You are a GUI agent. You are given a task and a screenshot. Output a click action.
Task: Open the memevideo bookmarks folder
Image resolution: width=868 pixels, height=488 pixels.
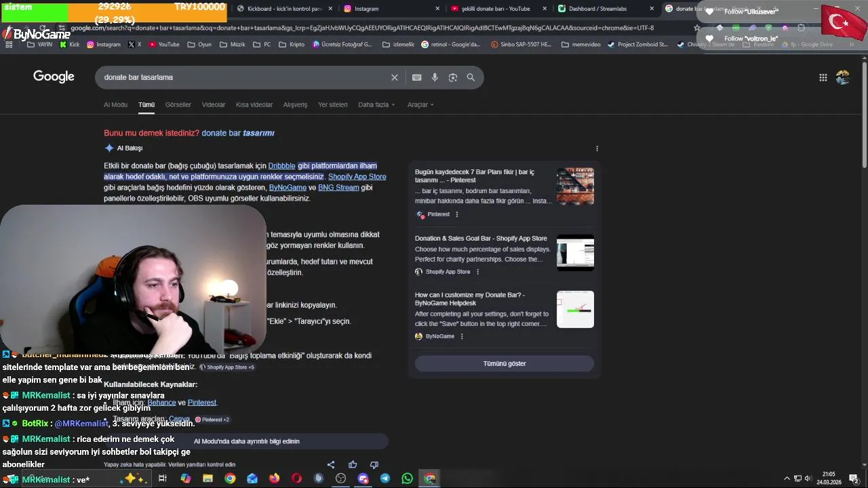pos(580,44)
